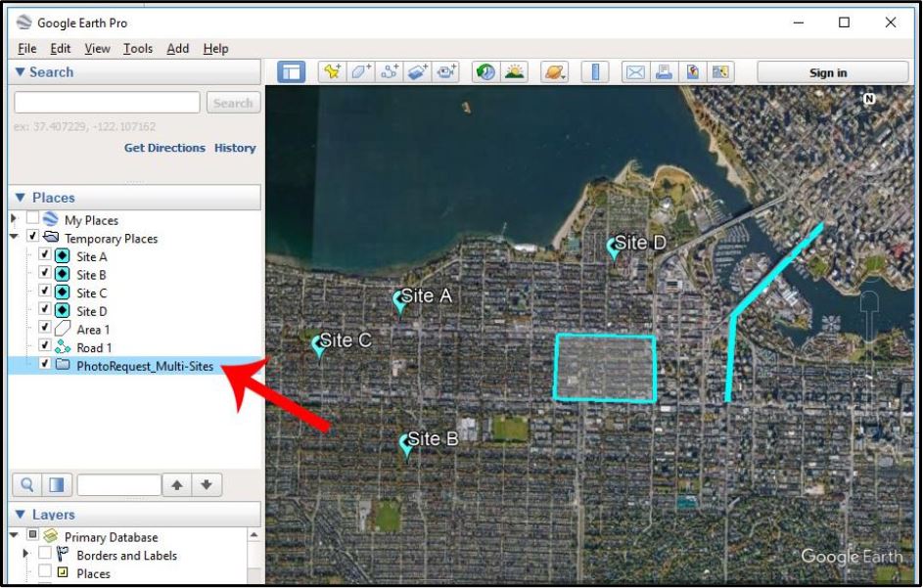Open the planet switcher icon

coord(555,72)
